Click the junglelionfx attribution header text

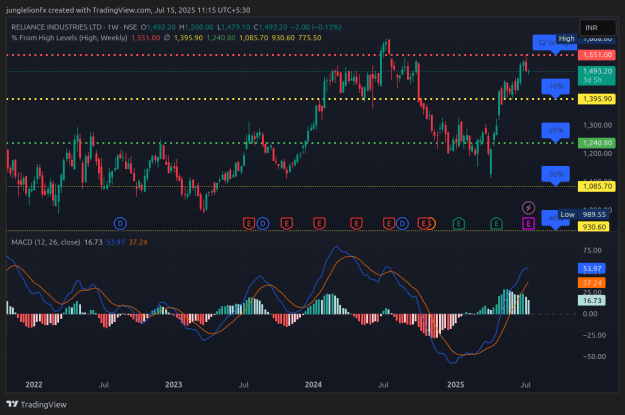(128, 10)
